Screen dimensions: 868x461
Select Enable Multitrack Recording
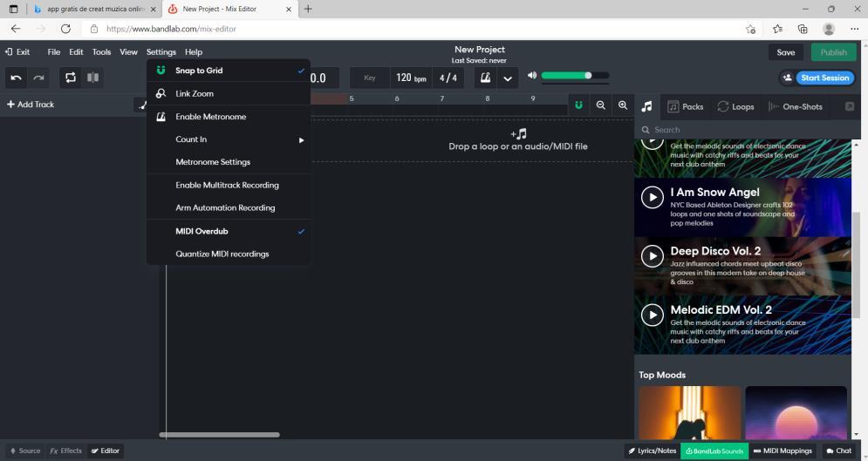click(228, 185)
